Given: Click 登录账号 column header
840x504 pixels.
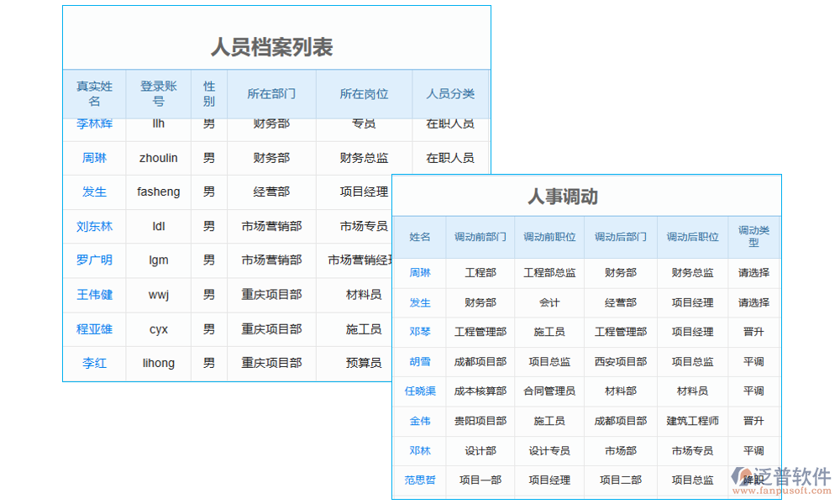Looking at the screenshot, I should 159,94.
